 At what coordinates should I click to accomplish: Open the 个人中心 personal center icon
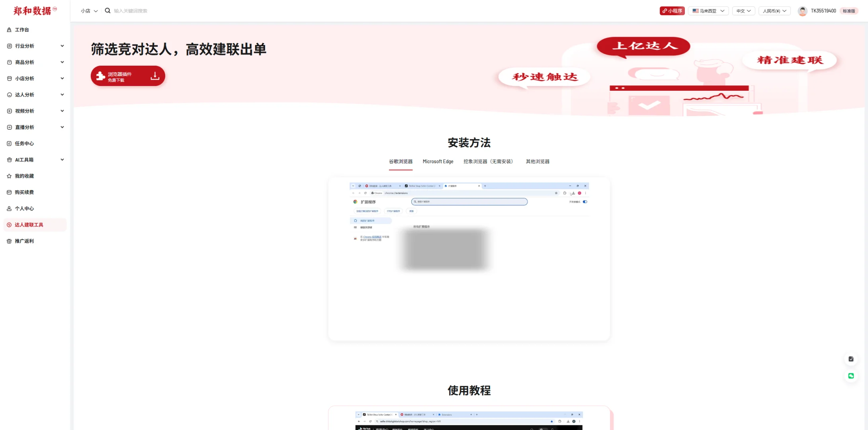(x=9, y=208)
